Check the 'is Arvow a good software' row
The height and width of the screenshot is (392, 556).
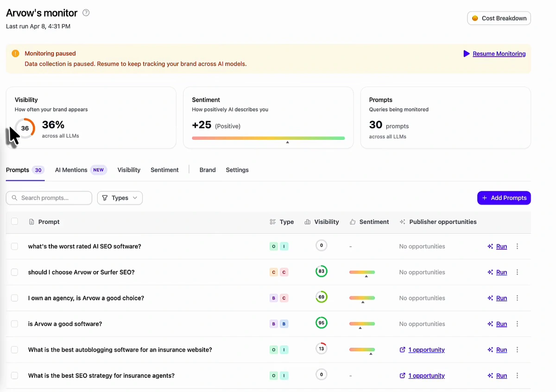tap(14, 324)
